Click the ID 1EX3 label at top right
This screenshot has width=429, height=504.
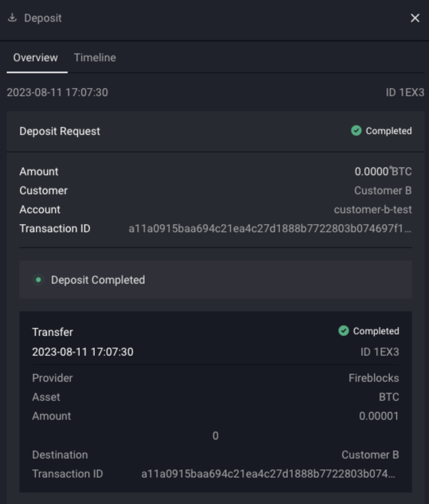tap(405, 93)
